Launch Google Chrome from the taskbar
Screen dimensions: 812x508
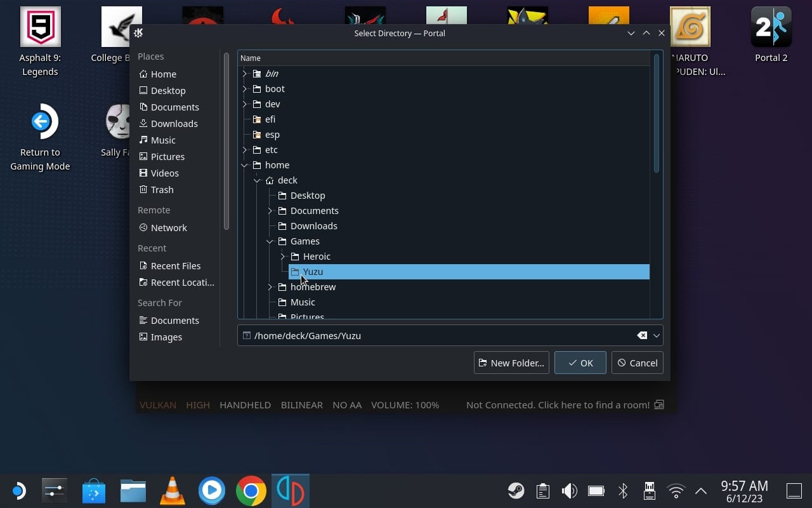pyautogui.click(x=251, y=491)
